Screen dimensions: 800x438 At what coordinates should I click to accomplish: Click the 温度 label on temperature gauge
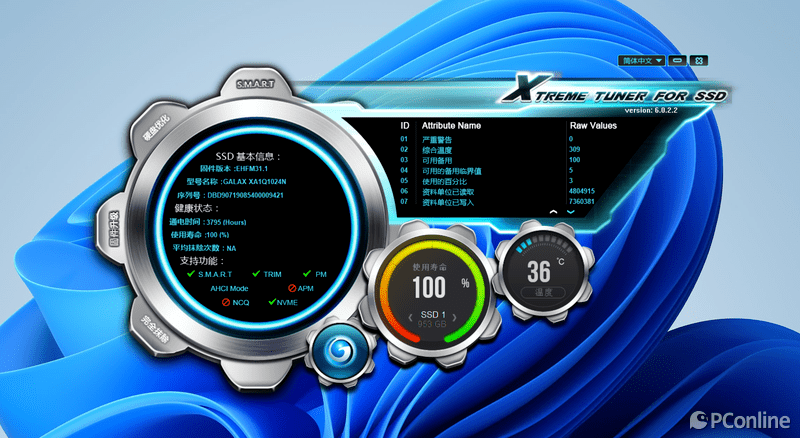(x=543, y=292)
